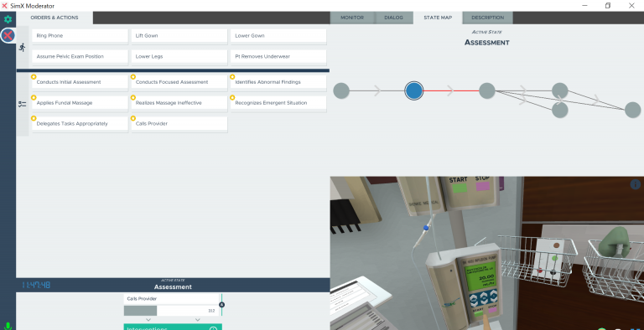Expand the left chevron below the progress bar

[148, 320]
